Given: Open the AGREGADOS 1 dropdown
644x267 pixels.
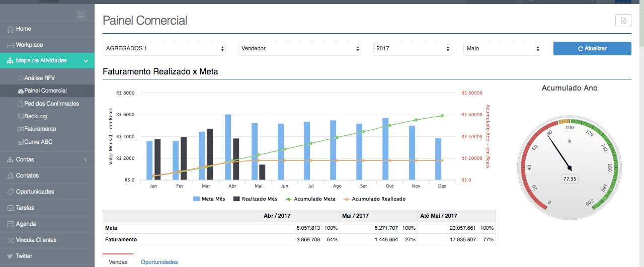Looking at the screenshot, I should tap(165, 49).
